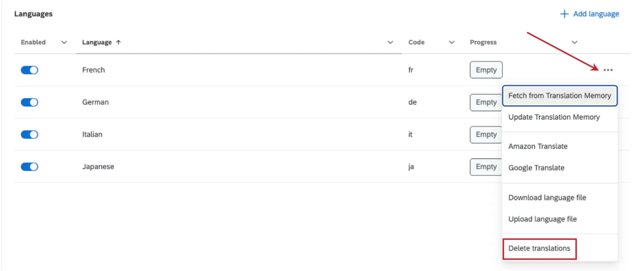Click the ascending sort arrow next to Language
The image size is (644, 271).
coord(118,42)
